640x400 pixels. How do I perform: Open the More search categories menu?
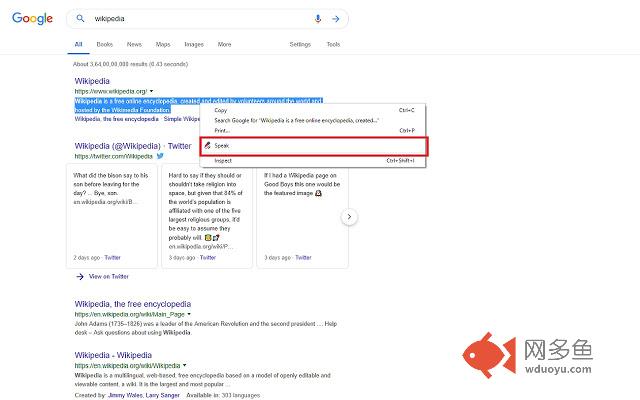pyautogui.click(x=224, y=44)
